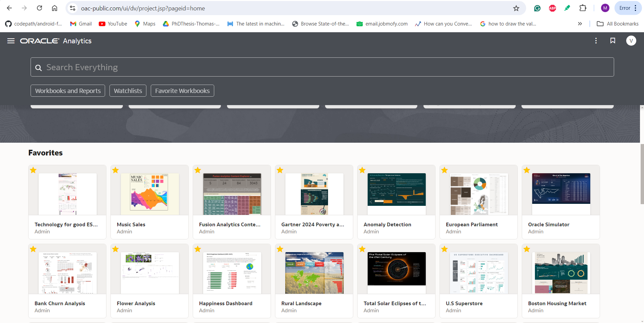
Task: Open Happiness Dashboard thumbnail
Action: [x=232, y=273]
